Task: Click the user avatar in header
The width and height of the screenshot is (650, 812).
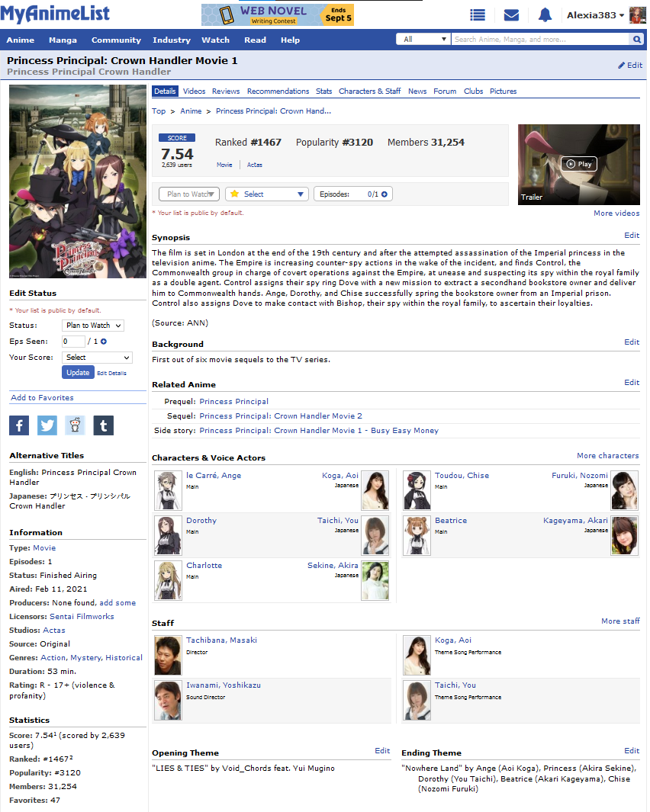Action: (637, 15)
